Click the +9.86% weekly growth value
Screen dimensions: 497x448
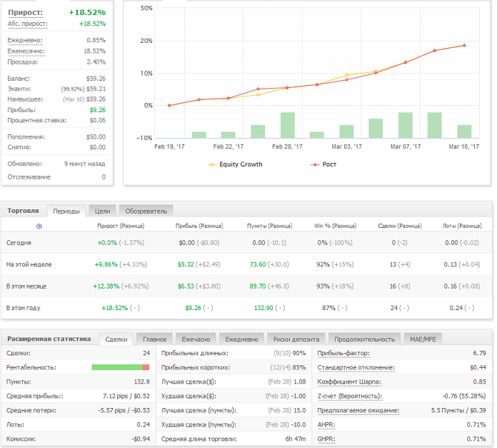106,264
